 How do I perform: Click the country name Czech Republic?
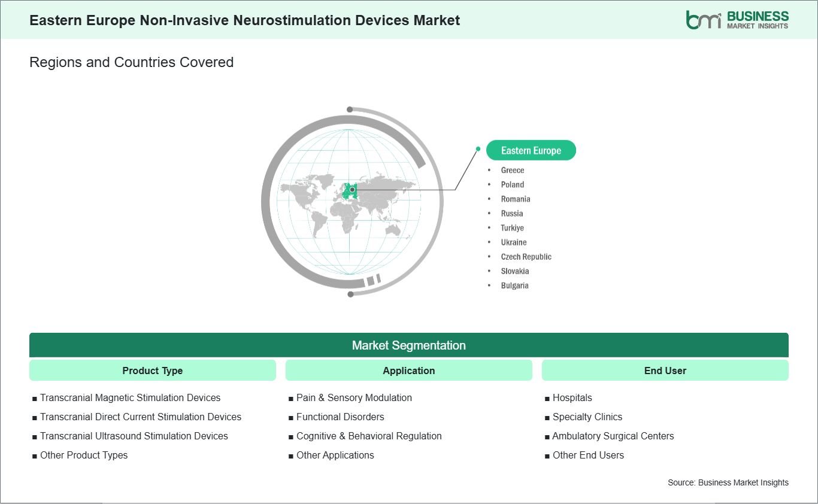pyautogui.click(x=526, y=256)
